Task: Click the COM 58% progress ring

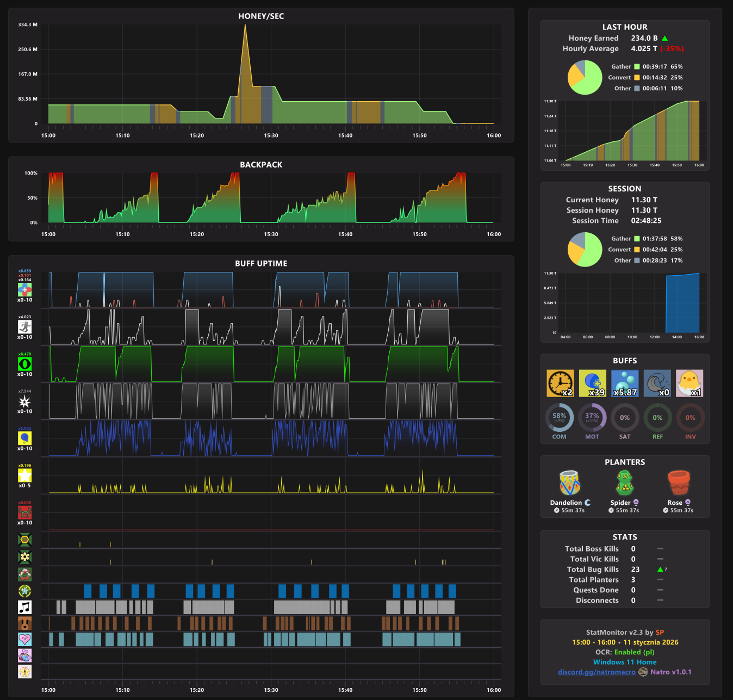Action: coord(560,417)
